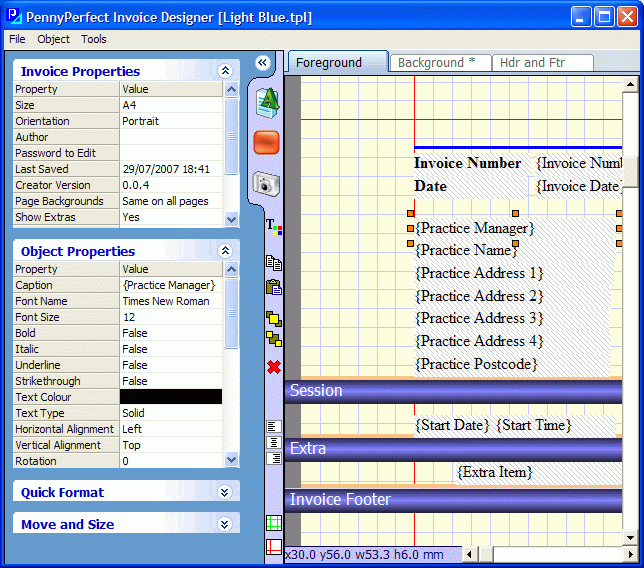
Task: Click Object Properties scroll up arrow
Action: click(x=232, y=269)
